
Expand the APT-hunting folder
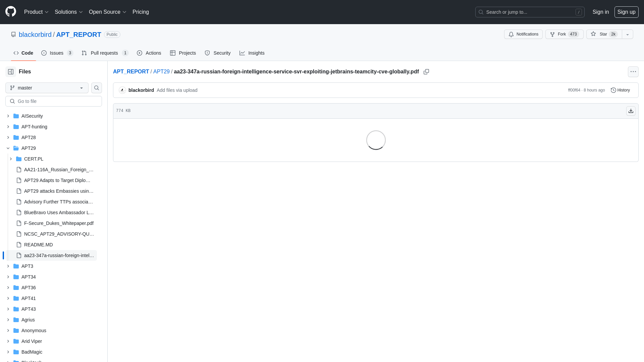[x=8, y=127]
